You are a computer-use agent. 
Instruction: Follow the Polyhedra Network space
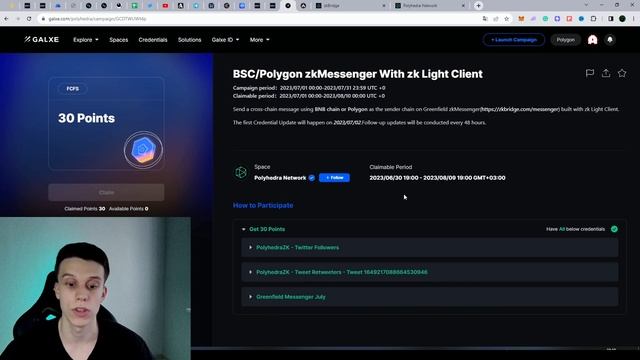tap(334, 178)
